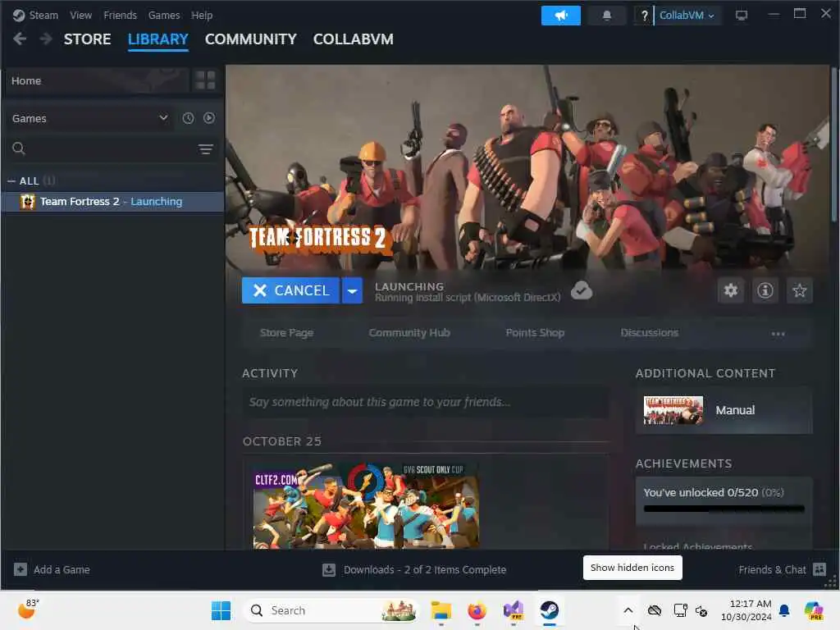Viewport: 840px width, 630px height.
Task: Open the taskbar clock and date
Action: click(x=746, y=610)
